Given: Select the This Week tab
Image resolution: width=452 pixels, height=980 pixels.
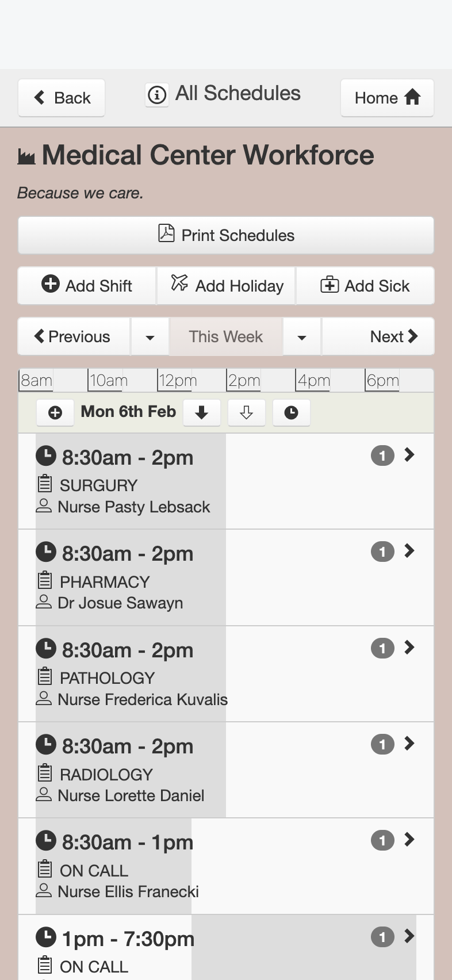Looking at the screenshot, I should click(226, 337).
